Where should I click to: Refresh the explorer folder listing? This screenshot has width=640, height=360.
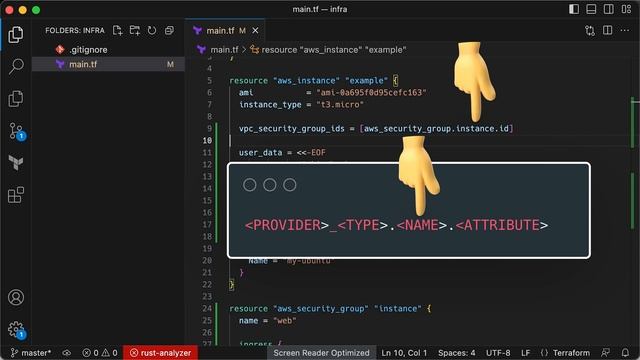point(152,30)
